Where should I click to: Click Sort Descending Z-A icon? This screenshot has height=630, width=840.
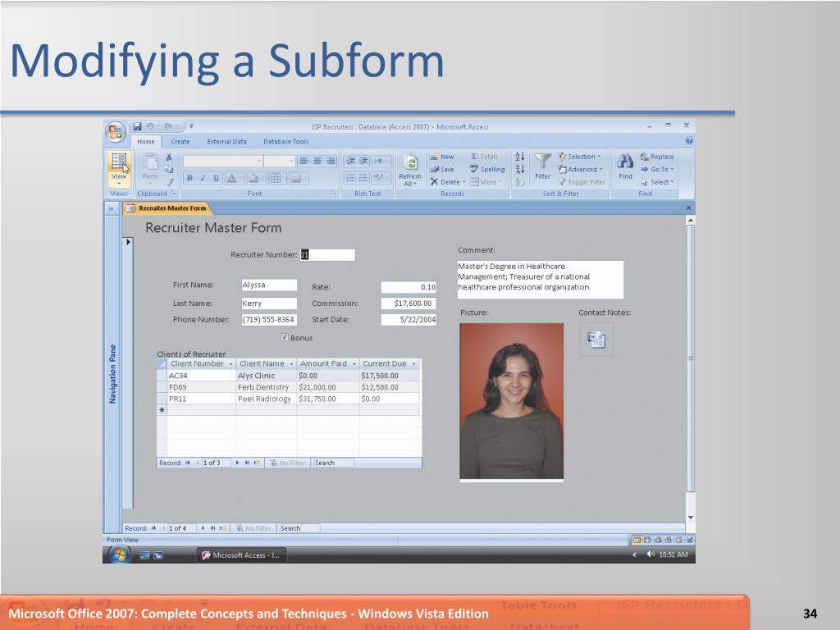(x=519, y=169)
